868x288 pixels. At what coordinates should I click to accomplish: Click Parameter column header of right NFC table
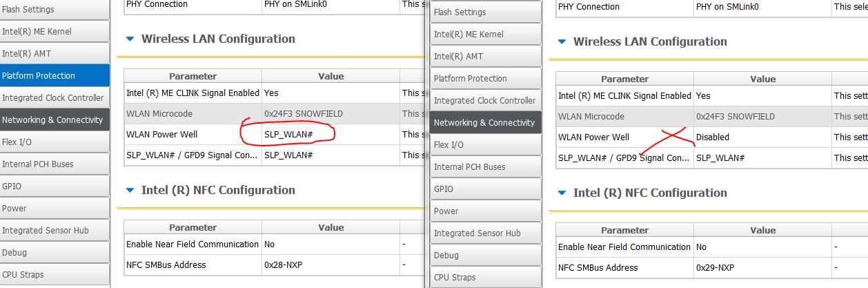coord(624,230)
